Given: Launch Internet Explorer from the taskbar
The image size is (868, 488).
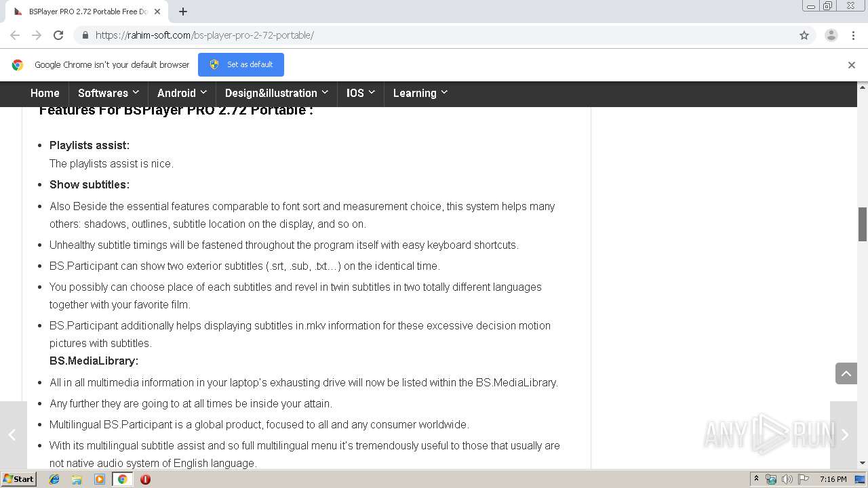Looking at the screenshot, I should coord(54,479).
